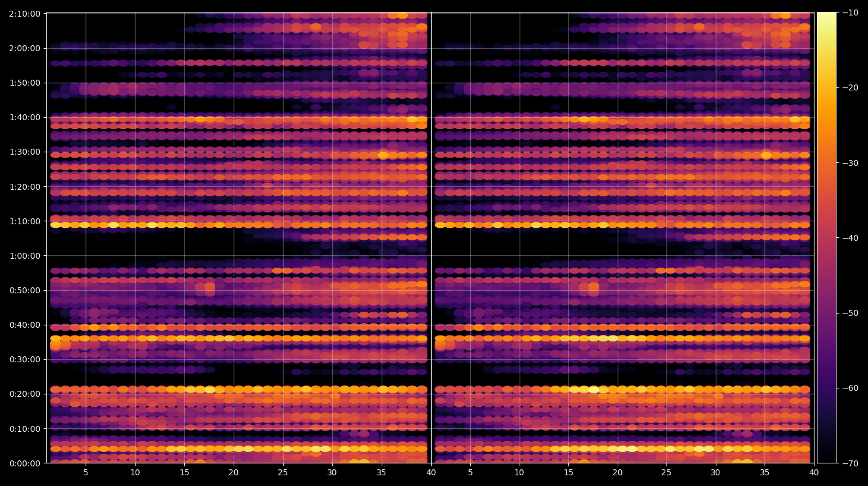Screen dimensions: 868x486
Task: Click the 2:10:00 y-axis tick label
Action: [x=24, y=14]
